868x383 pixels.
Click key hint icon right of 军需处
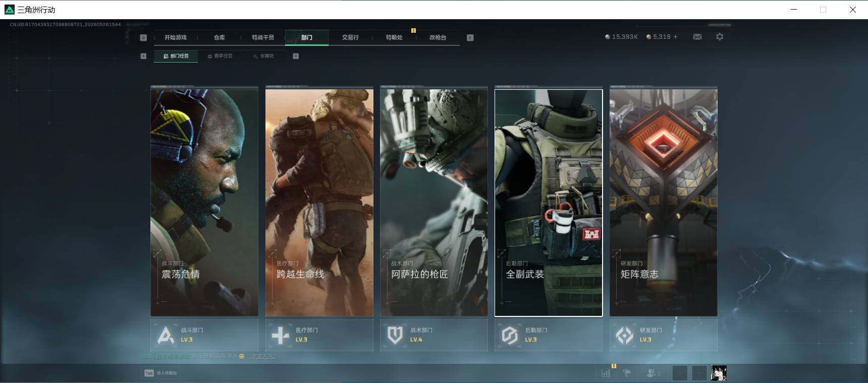pos(296,56)
